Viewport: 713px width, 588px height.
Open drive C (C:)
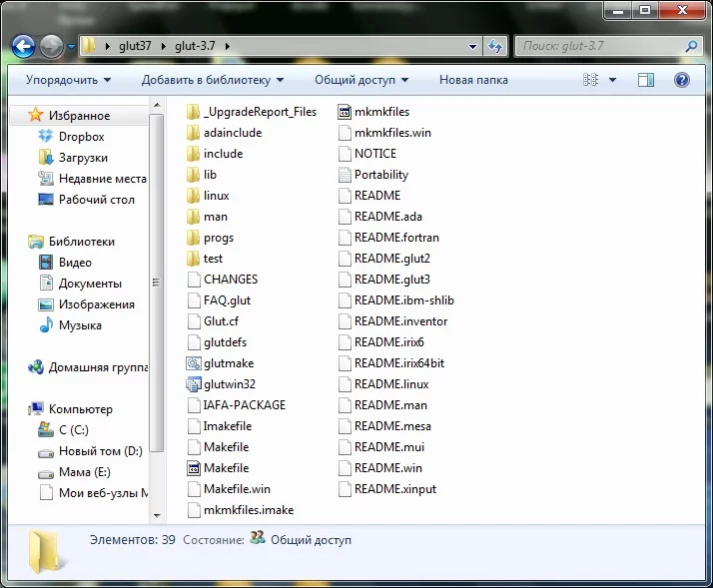(74, 429)
